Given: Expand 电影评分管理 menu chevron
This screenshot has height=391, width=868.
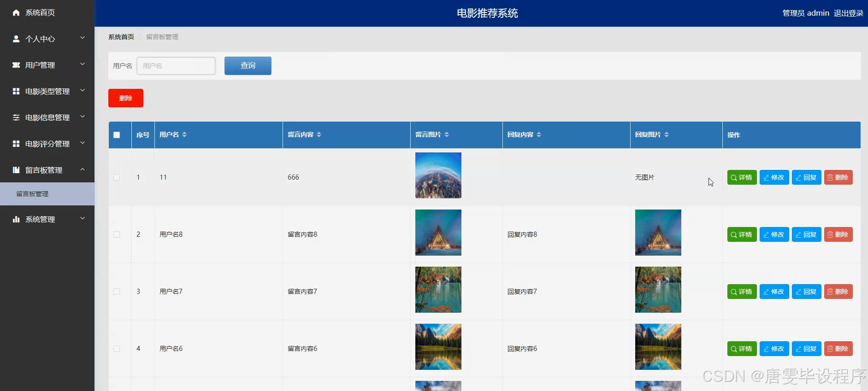Looking at the screenshot, I should pyautogui.click(x=83, y=143).
